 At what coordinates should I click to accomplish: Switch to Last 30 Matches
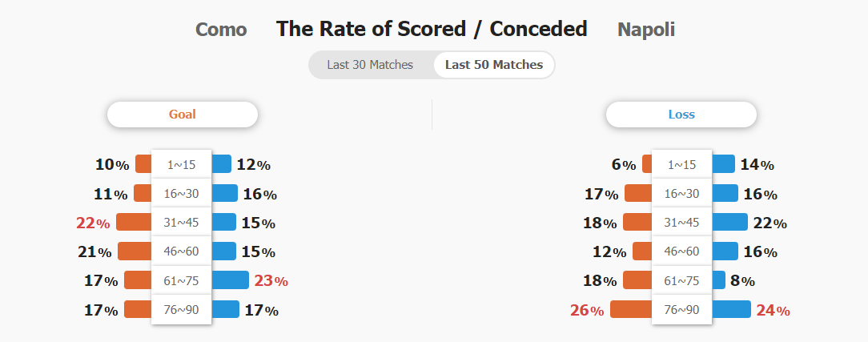(x=370, y=65)
